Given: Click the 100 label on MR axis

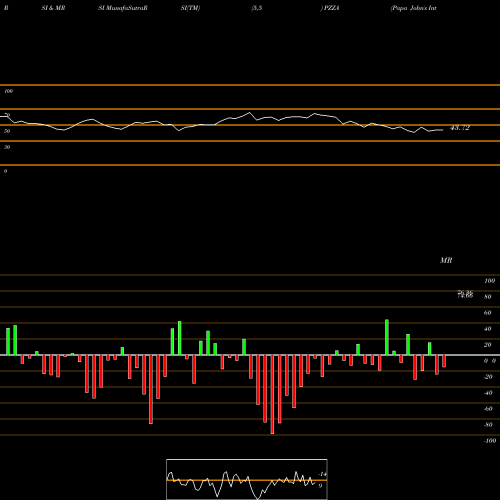Looking at the screenshot, I should (489, 281).
